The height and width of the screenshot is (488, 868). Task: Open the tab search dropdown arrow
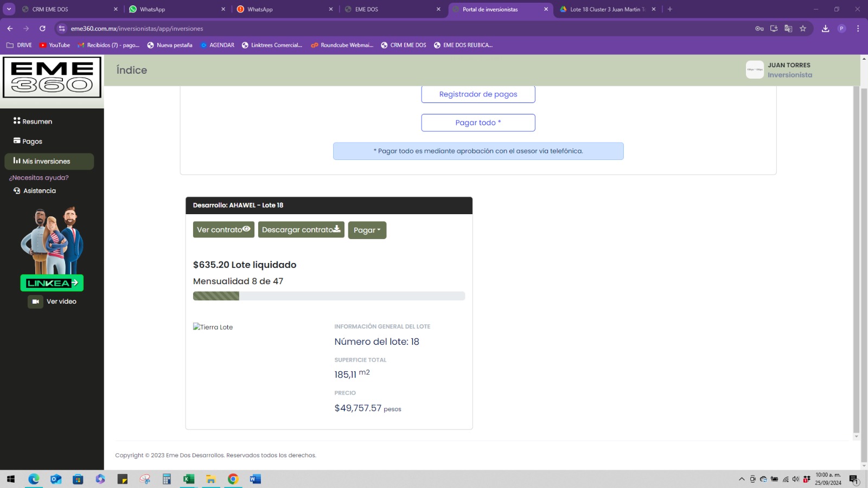(9, 9)
